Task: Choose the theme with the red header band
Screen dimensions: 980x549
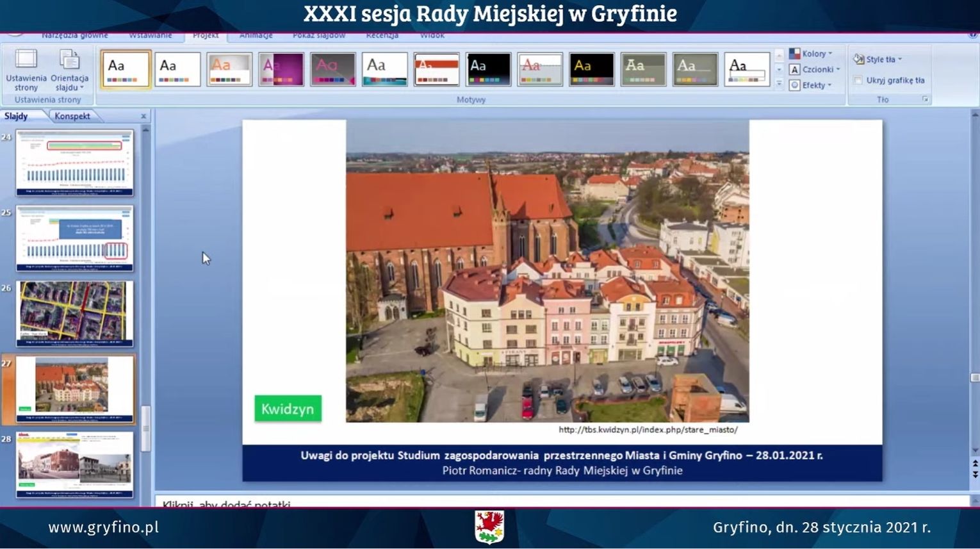Action: (x=436, y=69)
